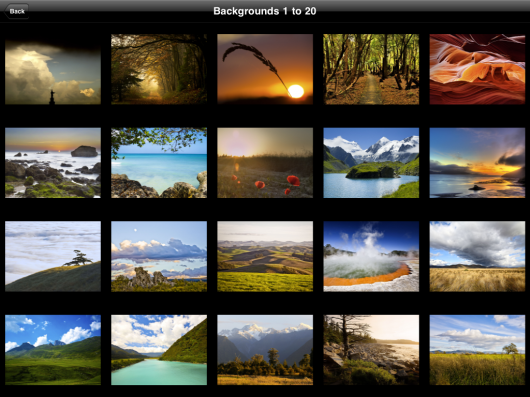Select the storm cloud with statue background
Image resolution: width=530 pixels, height=397 pixels.
pyautogui.click(x=53, y=69)
